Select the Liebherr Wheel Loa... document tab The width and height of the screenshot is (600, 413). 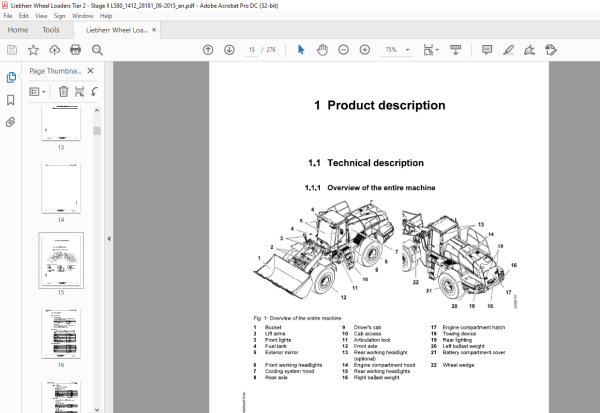[116, 30]
